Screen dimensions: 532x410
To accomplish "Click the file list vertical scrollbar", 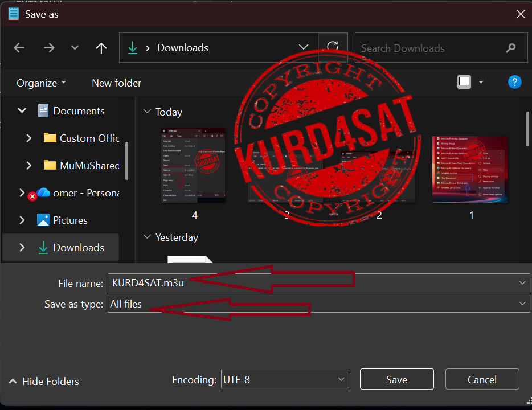I will pos(527,129).
